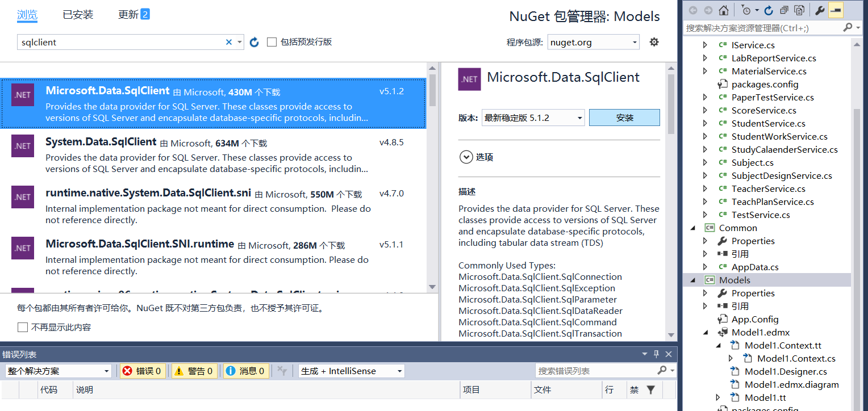868x411 pixels.
Task: Click the Error List search magnifier icon
Action: pyautogui.click(x=661, y=371)
